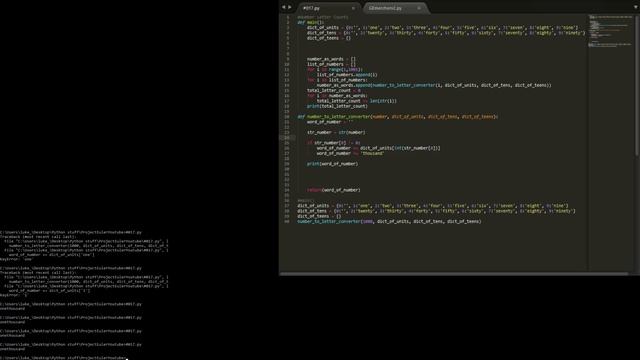The image size is (640, 360).
Task: Click highlighted line number 24 in the gutter
Action: [287, 138]
